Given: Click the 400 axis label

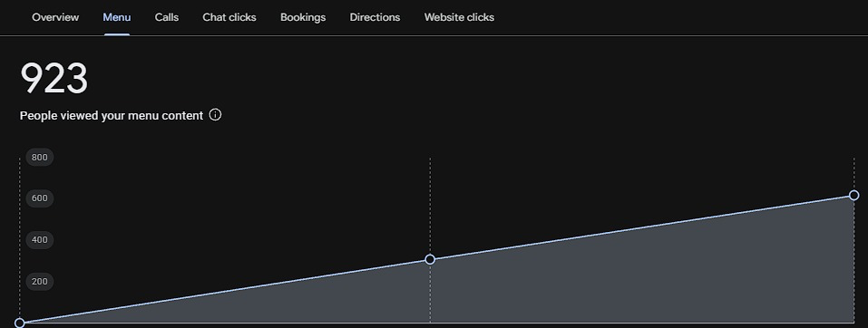Looking at the screenshot, I should (39, 240).
